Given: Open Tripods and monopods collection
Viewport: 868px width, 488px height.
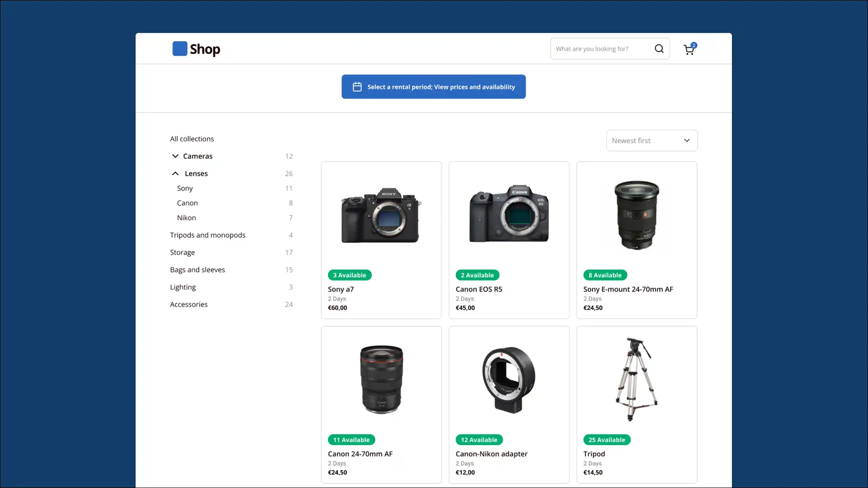Looking at the screenshot, I should click(208, 235).
